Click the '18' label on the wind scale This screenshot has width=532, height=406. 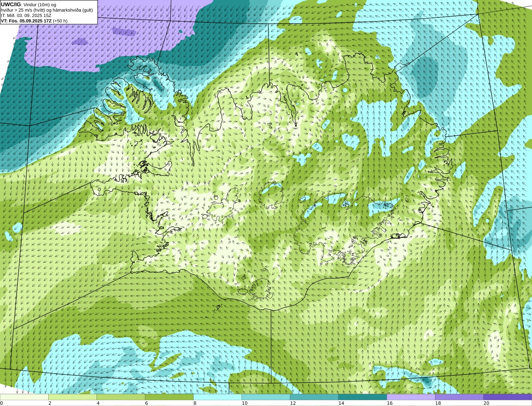pos(438,403)
